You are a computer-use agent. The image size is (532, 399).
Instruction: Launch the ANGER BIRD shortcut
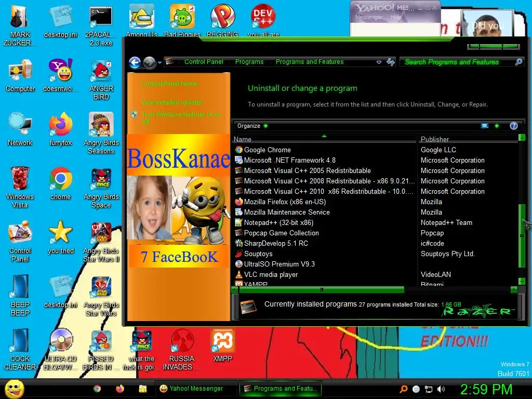101,79
